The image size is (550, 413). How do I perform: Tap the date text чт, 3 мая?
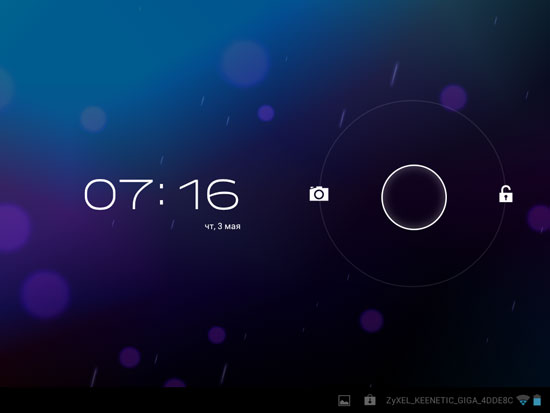(222, 226)
